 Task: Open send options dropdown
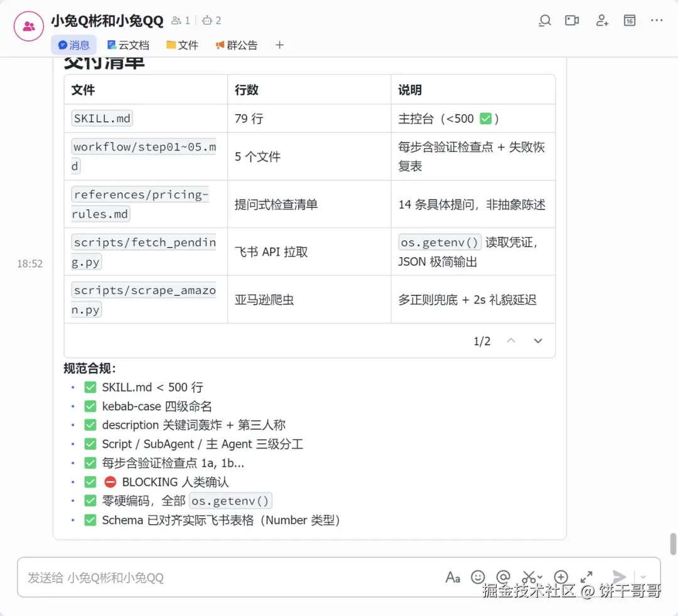point(643,577)
